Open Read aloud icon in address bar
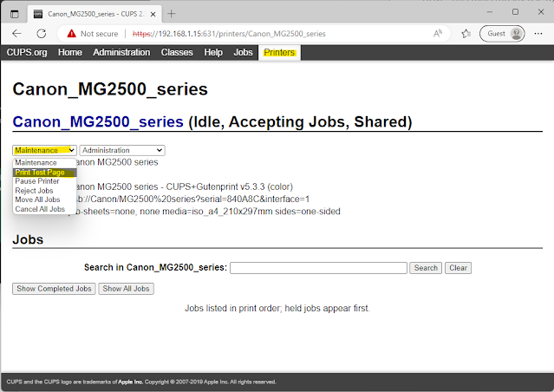This screenshot has height=392, width=554. tap(438, 34)
